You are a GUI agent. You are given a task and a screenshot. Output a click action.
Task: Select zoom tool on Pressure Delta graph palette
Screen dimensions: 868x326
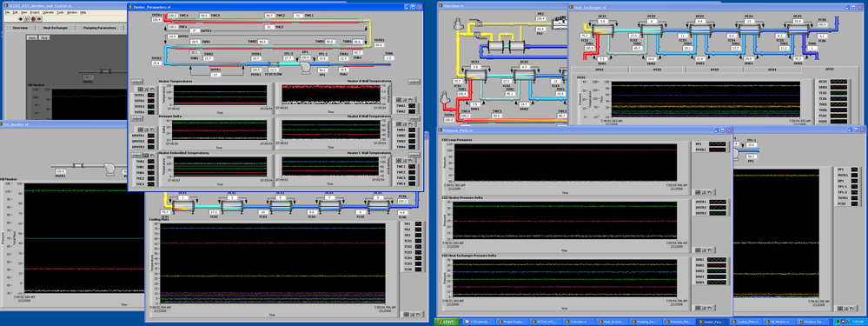tap(146, 130)
